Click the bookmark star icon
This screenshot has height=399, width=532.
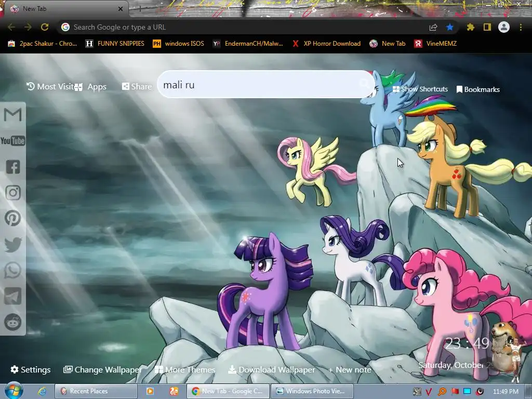coord(450,27)
